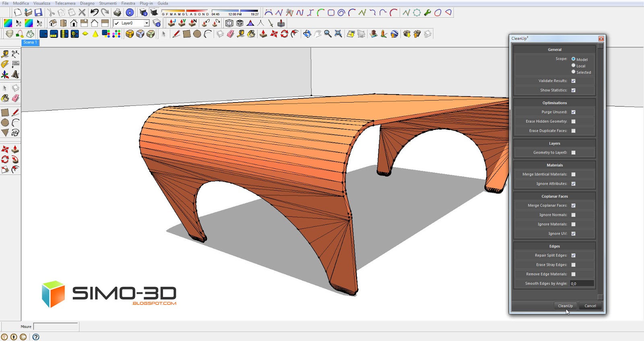644x341 pixels.
Task: Click the Smooth Edges by Angle field
Action: (582, 283)
